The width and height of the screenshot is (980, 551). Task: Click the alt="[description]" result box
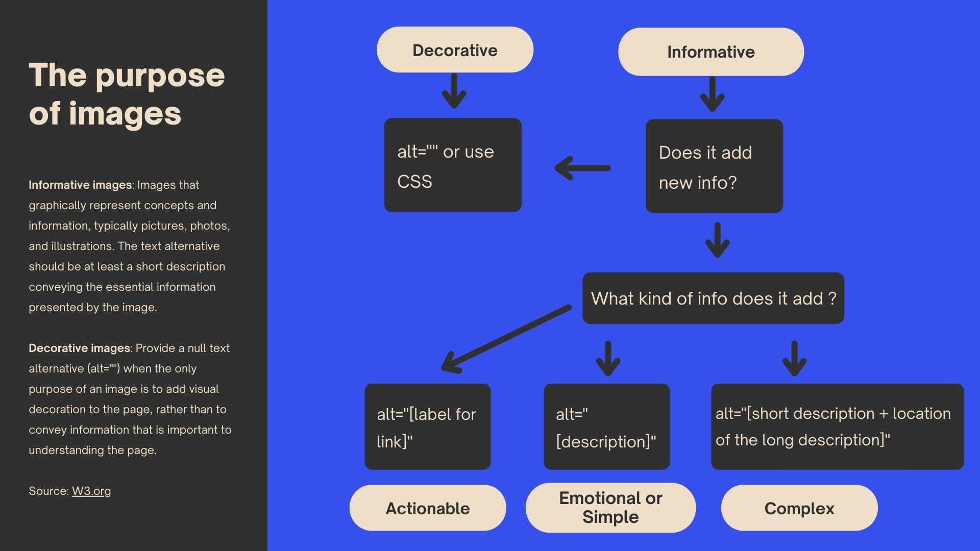click(606, 427)
